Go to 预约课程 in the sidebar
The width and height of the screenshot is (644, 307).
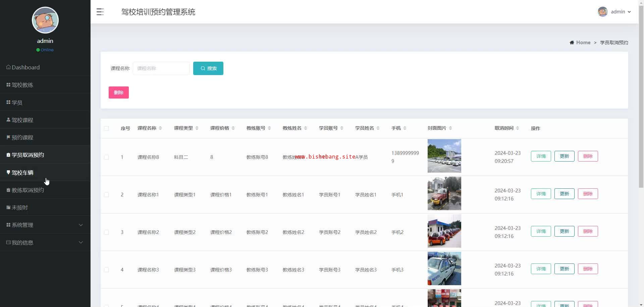tap(22, 137)
